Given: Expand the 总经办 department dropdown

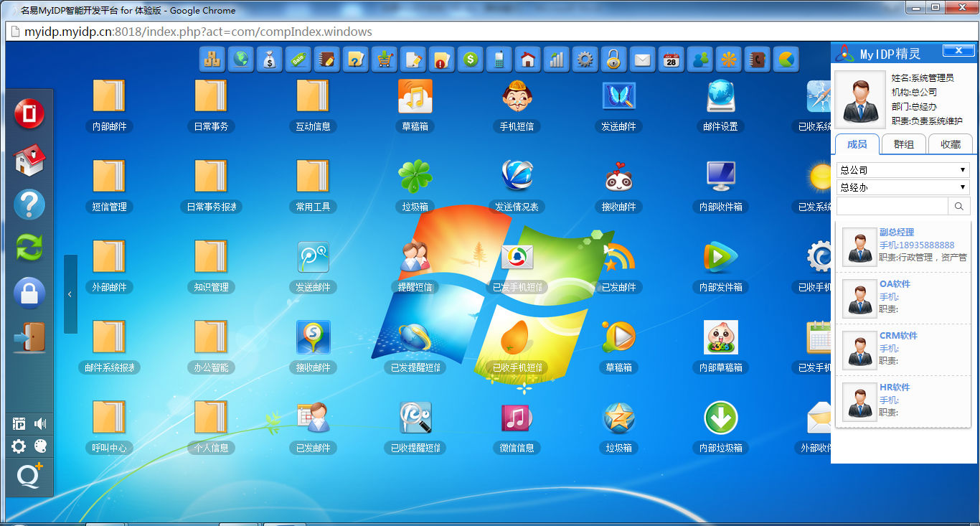Looking at the screenshot, I should coord(903,187).
